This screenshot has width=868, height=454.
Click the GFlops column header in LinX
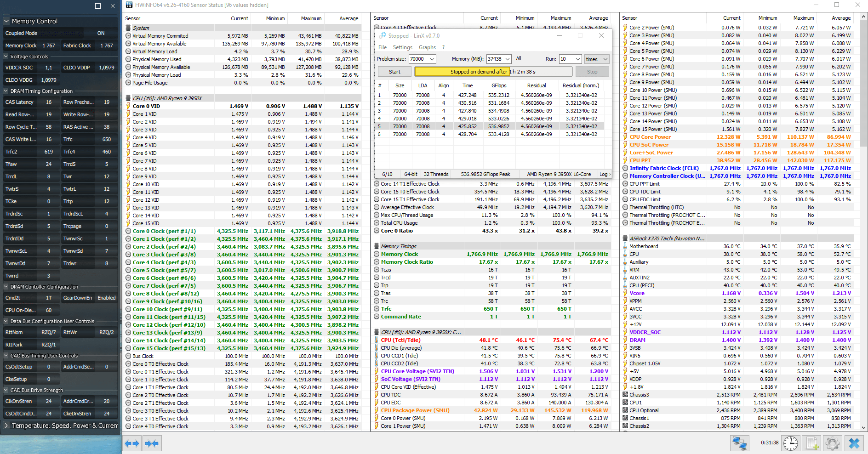pos(499,85)
